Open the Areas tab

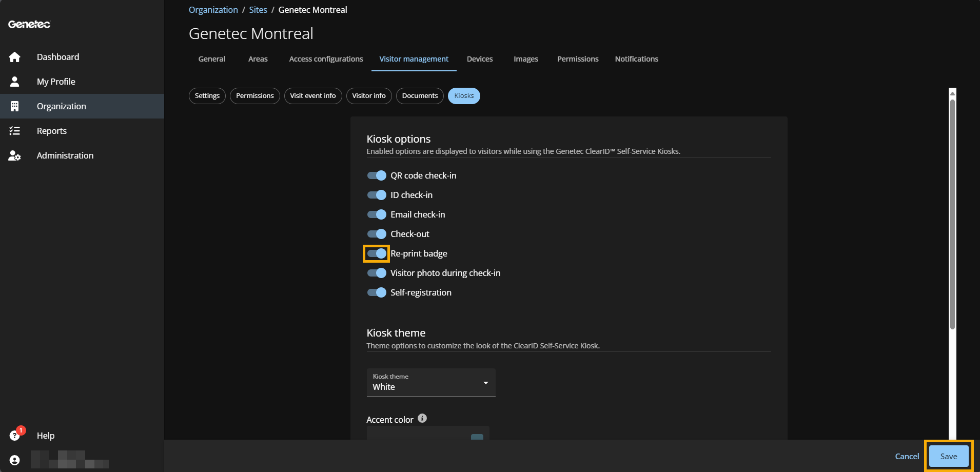tap(258, 59)
